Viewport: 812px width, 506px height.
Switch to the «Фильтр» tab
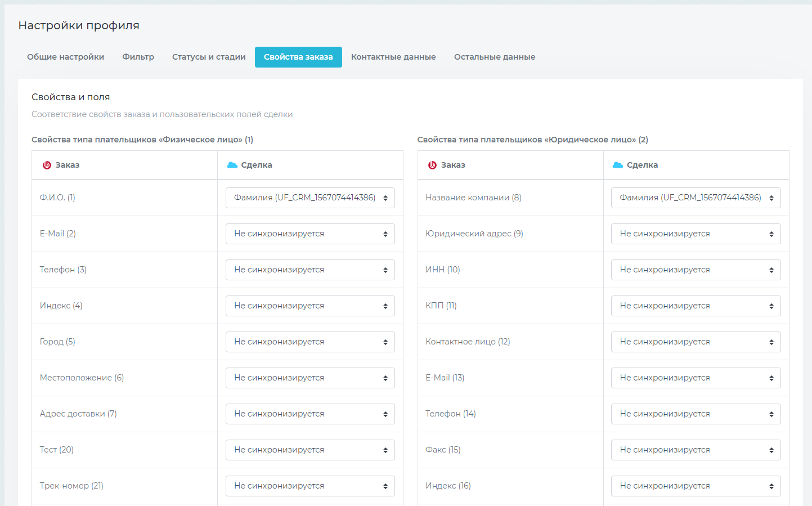[x=138, y=57]
